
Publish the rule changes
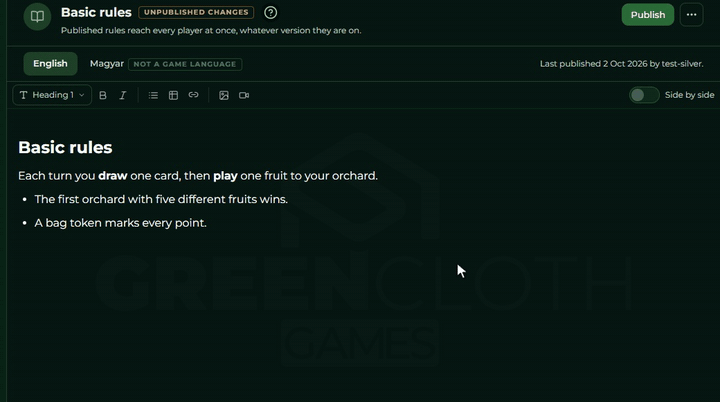647,15
